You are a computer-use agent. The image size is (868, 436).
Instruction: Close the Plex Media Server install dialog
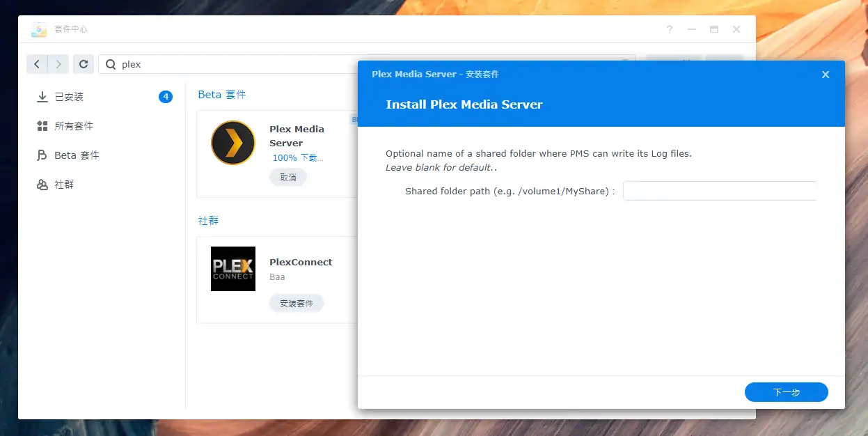point(826,75)
